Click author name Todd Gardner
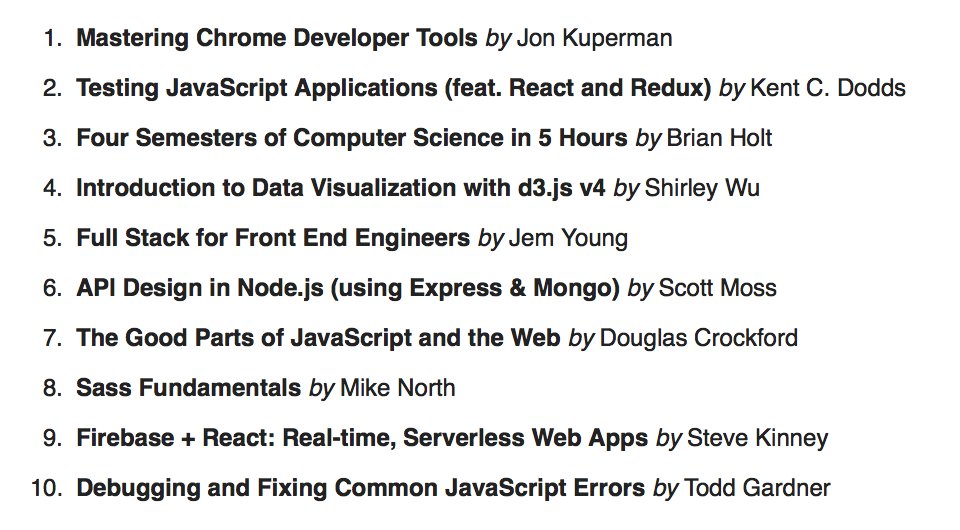 (757, 488)
